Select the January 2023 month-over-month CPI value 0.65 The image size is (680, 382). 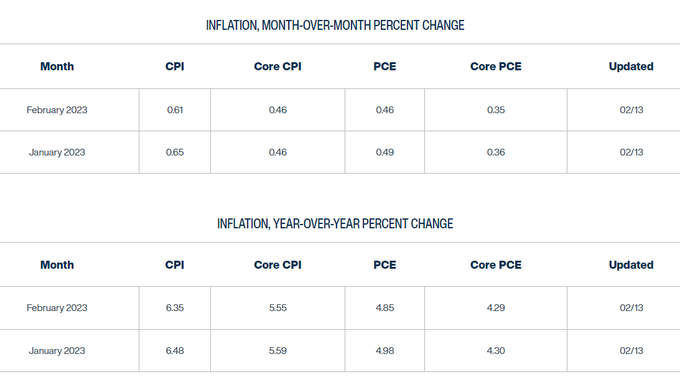pos(175,152)
